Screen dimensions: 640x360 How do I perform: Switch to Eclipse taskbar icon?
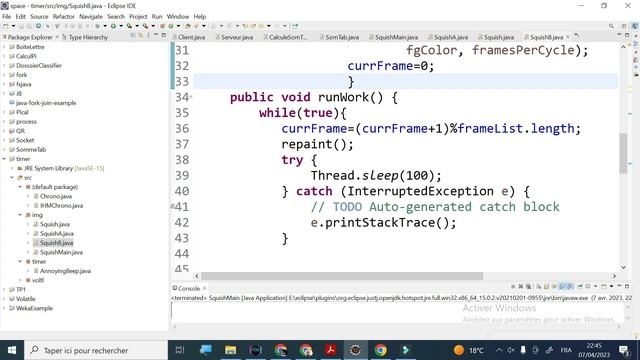coord(356,350)
